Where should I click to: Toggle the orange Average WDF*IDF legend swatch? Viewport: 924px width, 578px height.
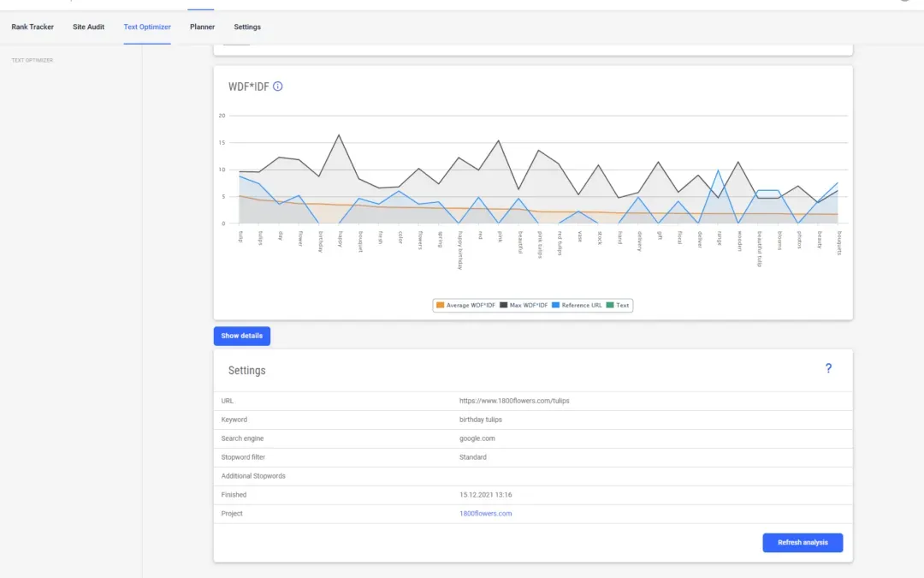point(441,306)
